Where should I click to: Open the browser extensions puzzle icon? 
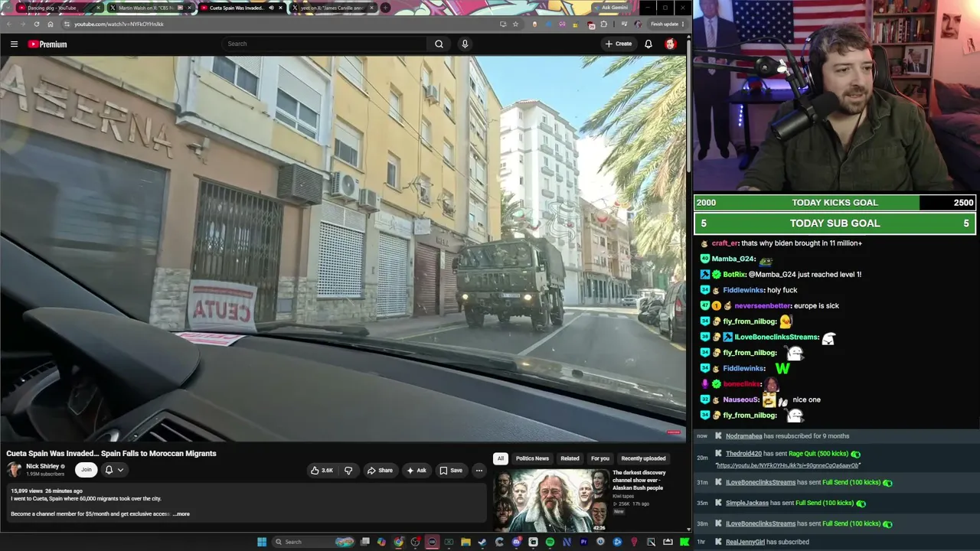click(x=604, y=24)
